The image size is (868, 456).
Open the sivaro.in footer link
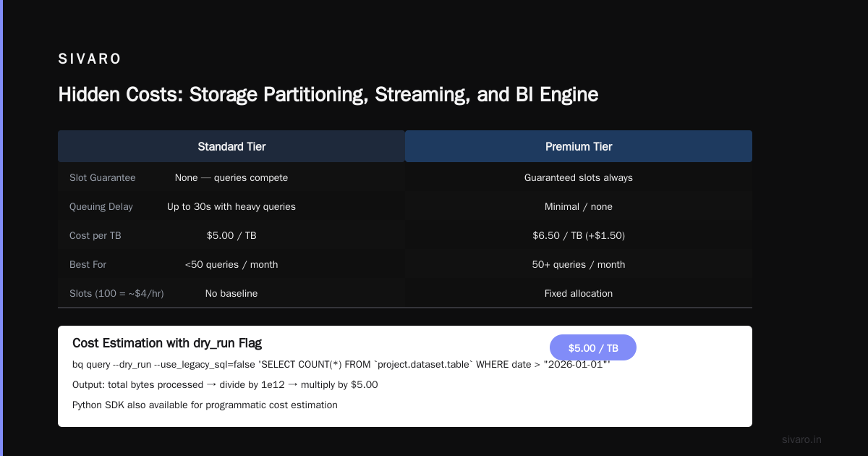click(x=802, y=439)
